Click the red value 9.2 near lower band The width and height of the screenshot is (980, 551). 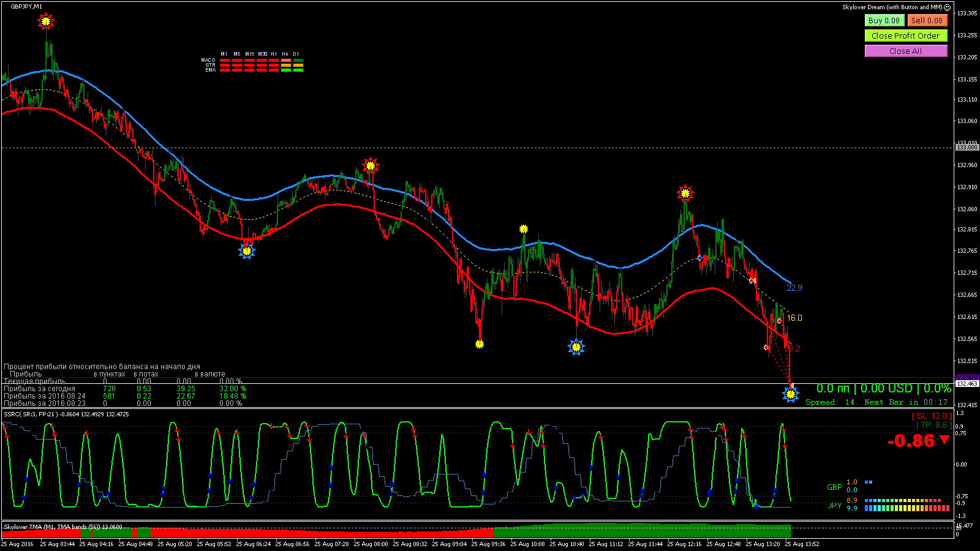[794, 348]
